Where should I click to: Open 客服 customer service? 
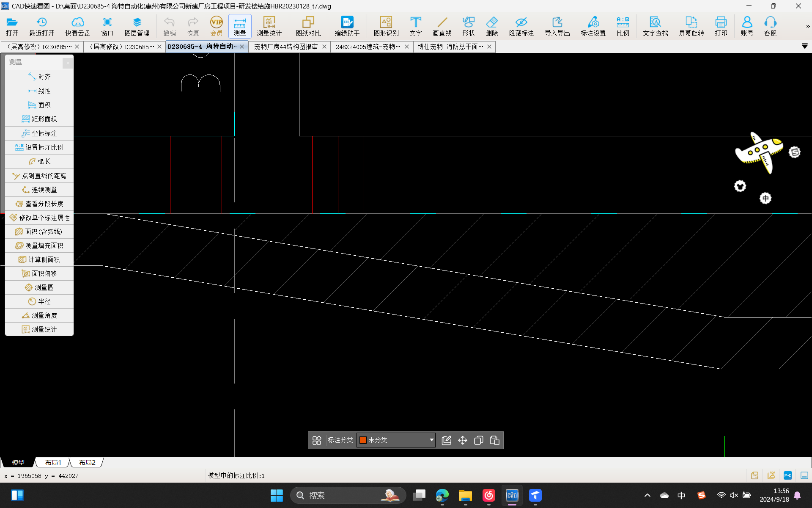771,27
